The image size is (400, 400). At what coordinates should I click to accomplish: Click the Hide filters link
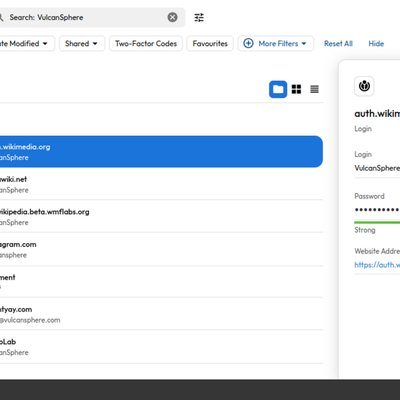click(x=376, y=44)
